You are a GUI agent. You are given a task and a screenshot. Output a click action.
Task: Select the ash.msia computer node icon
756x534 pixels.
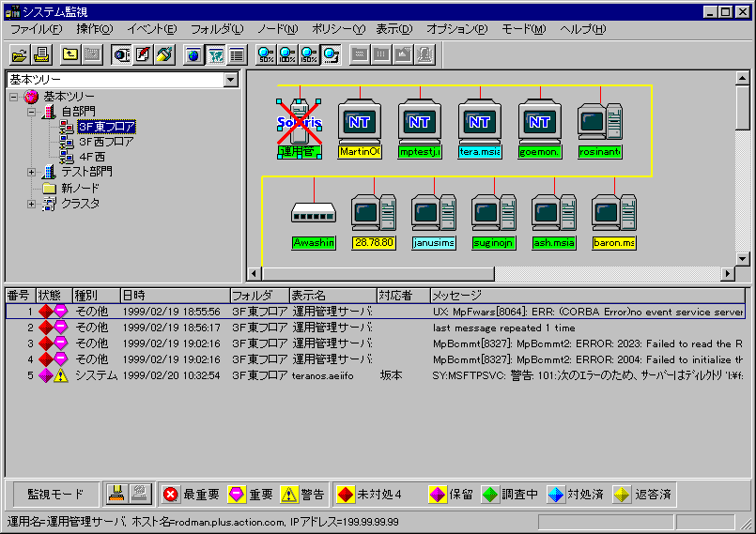pyautogui.click(x=554, y=212)
